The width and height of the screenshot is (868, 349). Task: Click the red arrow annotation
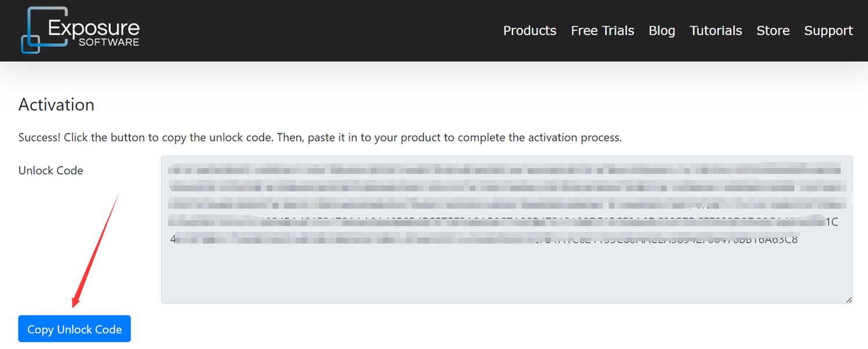[96, 249]
